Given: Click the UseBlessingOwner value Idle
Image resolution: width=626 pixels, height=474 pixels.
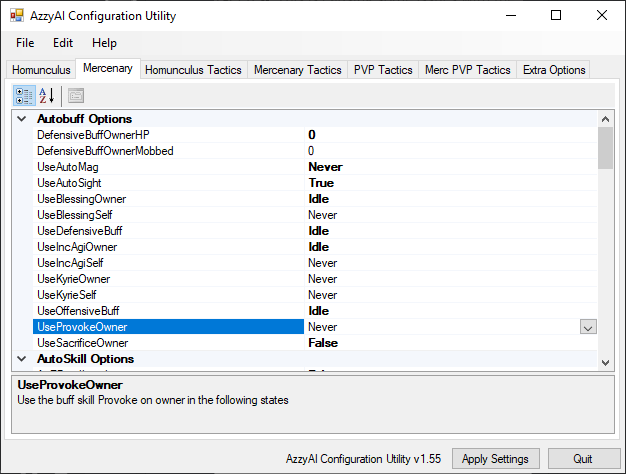Looking at the screenshot, I should [451, 199].
